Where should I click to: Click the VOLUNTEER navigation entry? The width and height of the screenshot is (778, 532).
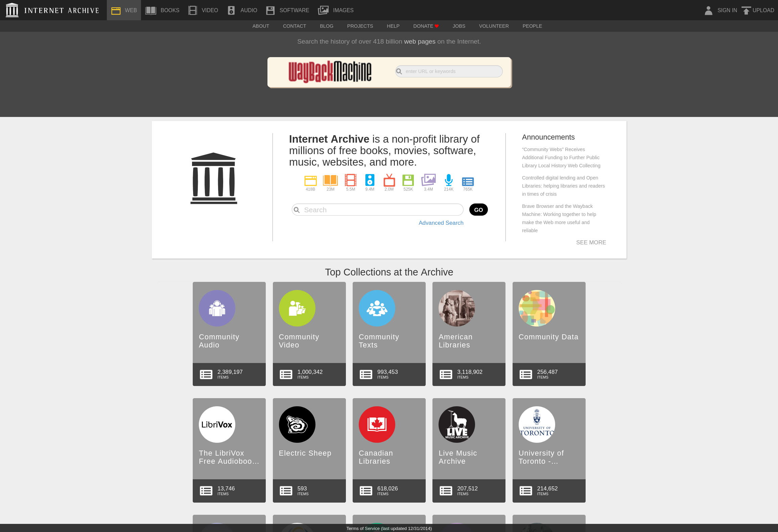pos(494,26)
